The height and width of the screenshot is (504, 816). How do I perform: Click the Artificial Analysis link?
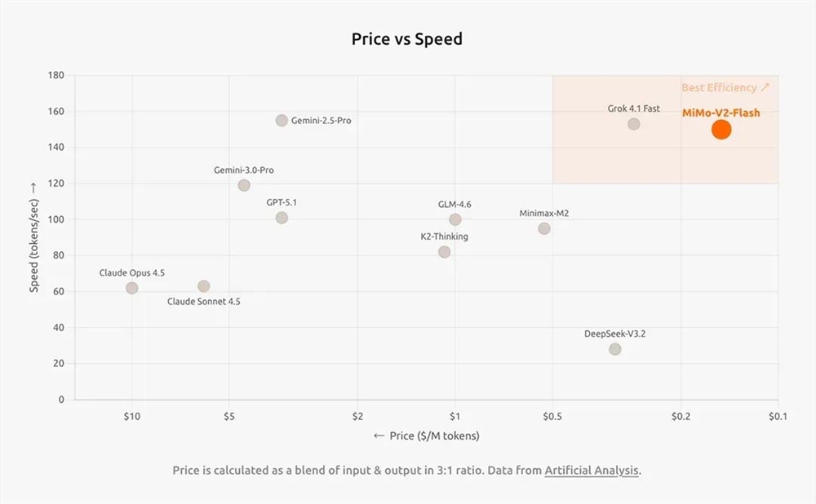pos(592,471)
